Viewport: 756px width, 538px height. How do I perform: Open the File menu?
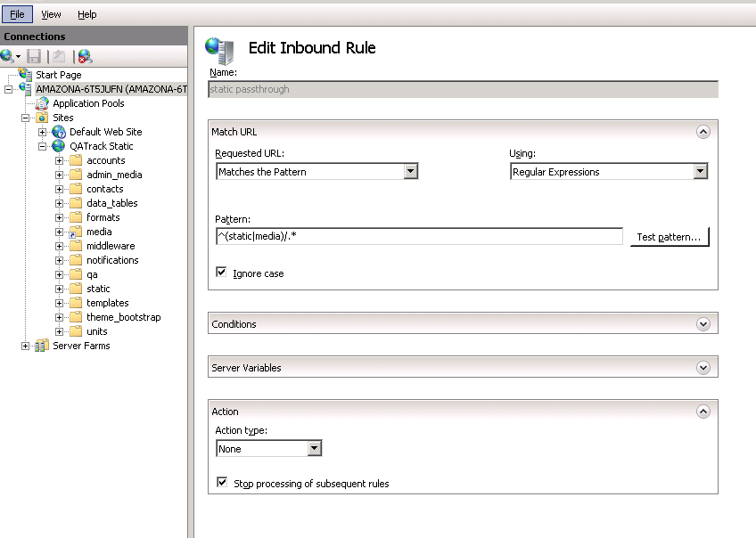click(x=17, y=14)
